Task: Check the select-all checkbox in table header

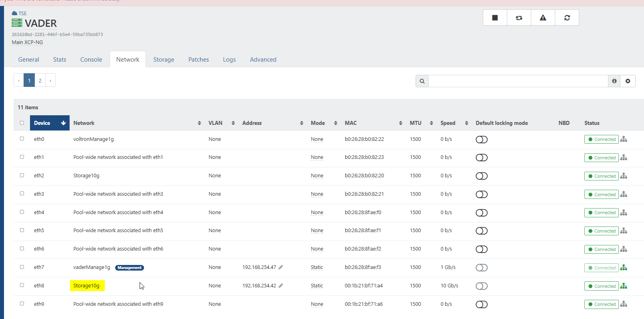Action: [x=22, y=123]
